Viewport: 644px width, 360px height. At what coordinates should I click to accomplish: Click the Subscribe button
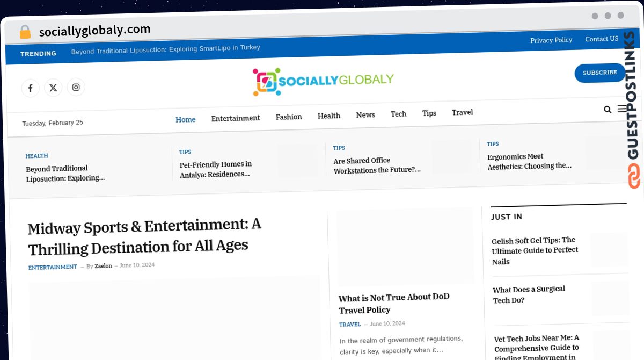coord(600,73)
